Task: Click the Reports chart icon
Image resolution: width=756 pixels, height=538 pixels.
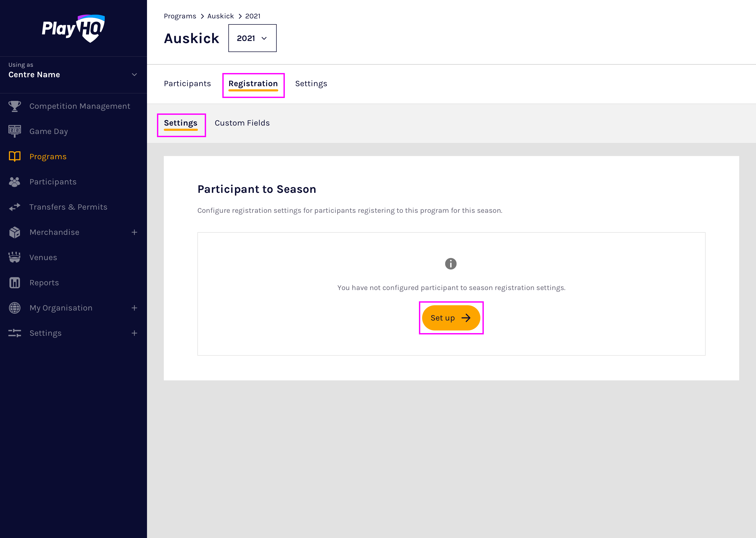Action: (x=14, y=283)
